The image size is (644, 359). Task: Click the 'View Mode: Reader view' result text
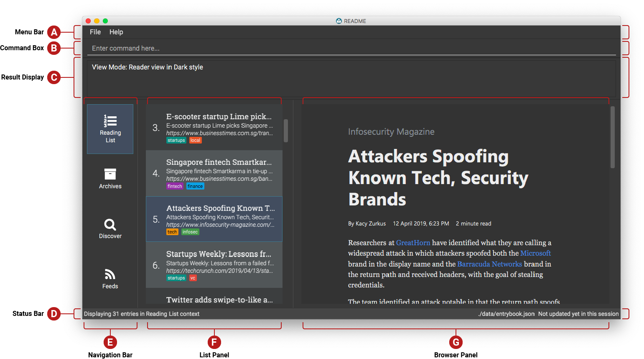click(148, 67)
